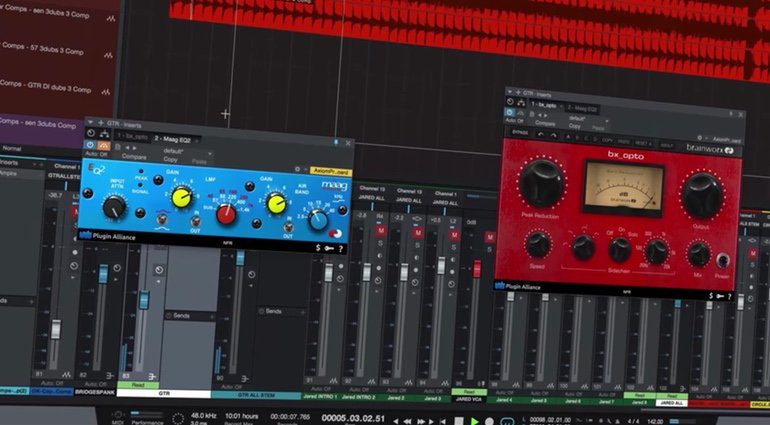The width and height of the screenshot is (770, 425).
Task: Click the second yellow GAIN knob near AIR BAND
Action: 276,203
